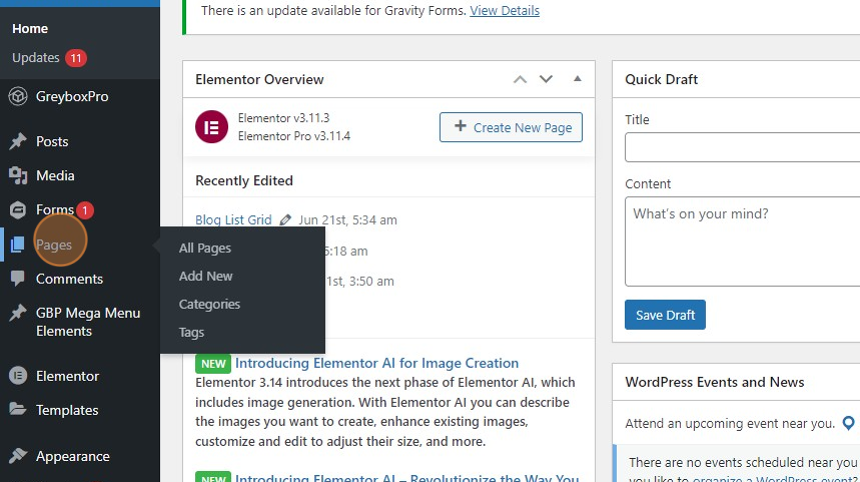Select Add New in the Pages submenu
The image size is (860, 482).
(206, 276)
